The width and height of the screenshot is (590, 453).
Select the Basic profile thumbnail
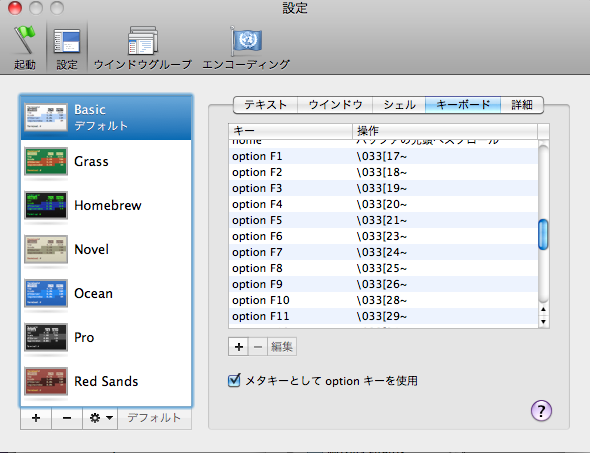pyautogui.click(x=46, y=117)
